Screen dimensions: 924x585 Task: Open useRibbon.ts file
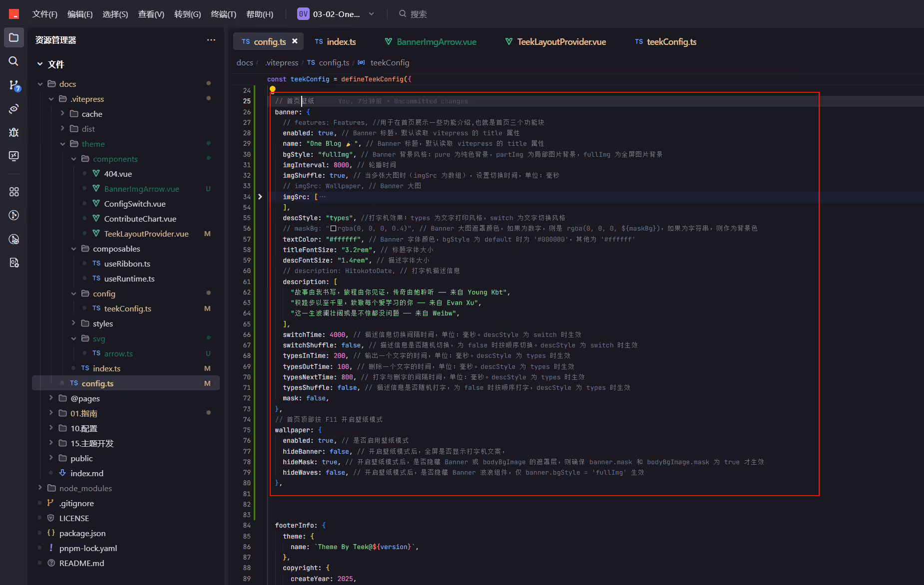click(x=127, y=264)
